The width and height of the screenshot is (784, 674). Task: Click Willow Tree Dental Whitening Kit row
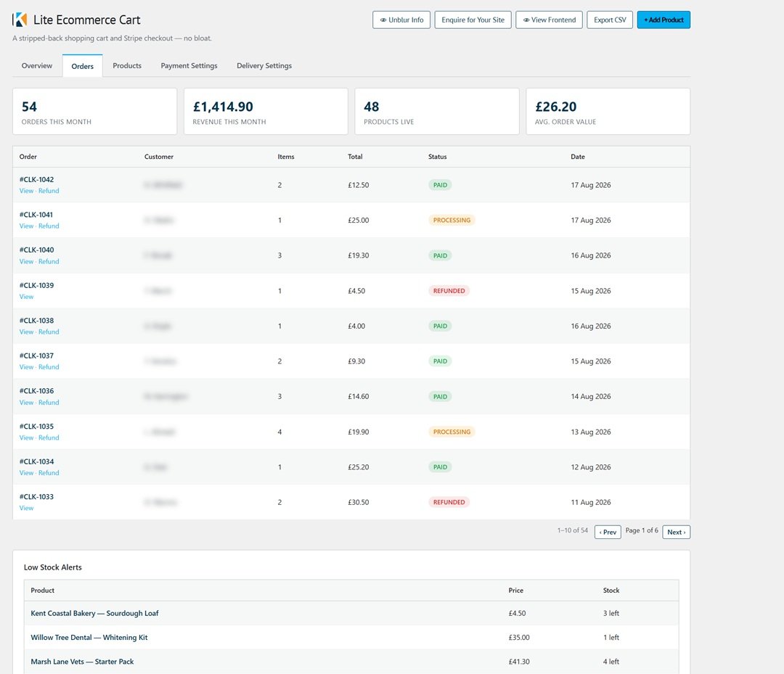pyautogui.click(x=351, y=637)
